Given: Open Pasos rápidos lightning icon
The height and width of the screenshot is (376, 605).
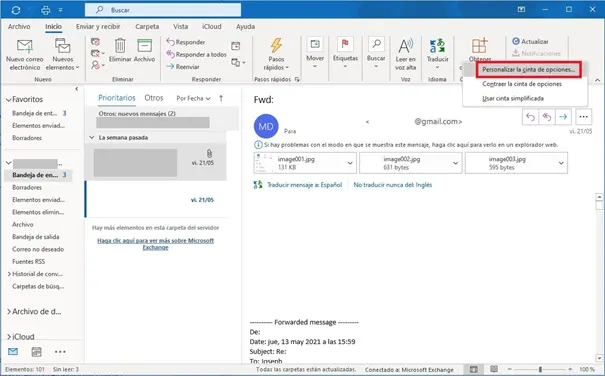Looking at the screenshot, I should click(276, 46).
